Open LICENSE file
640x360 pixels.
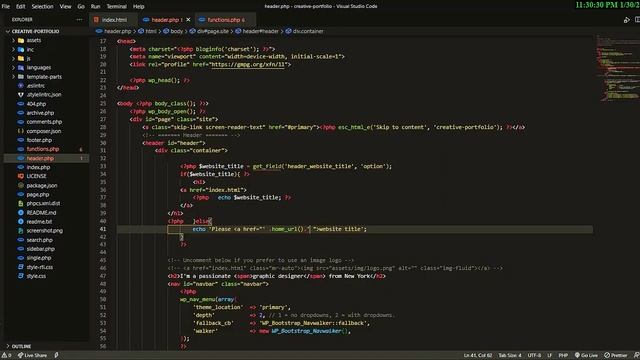click(x=36, y=176)
